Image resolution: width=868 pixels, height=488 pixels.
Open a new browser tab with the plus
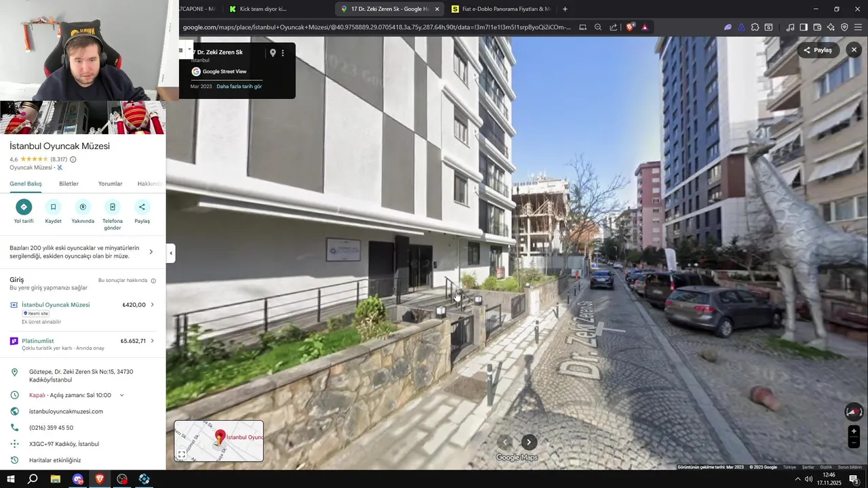(x=565, y=9)
